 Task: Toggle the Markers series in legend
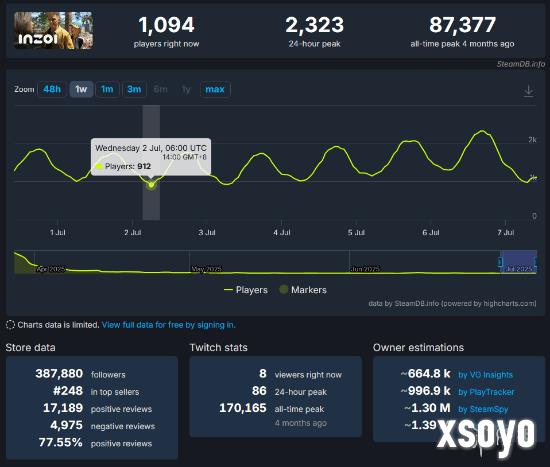tap(303, 290)
